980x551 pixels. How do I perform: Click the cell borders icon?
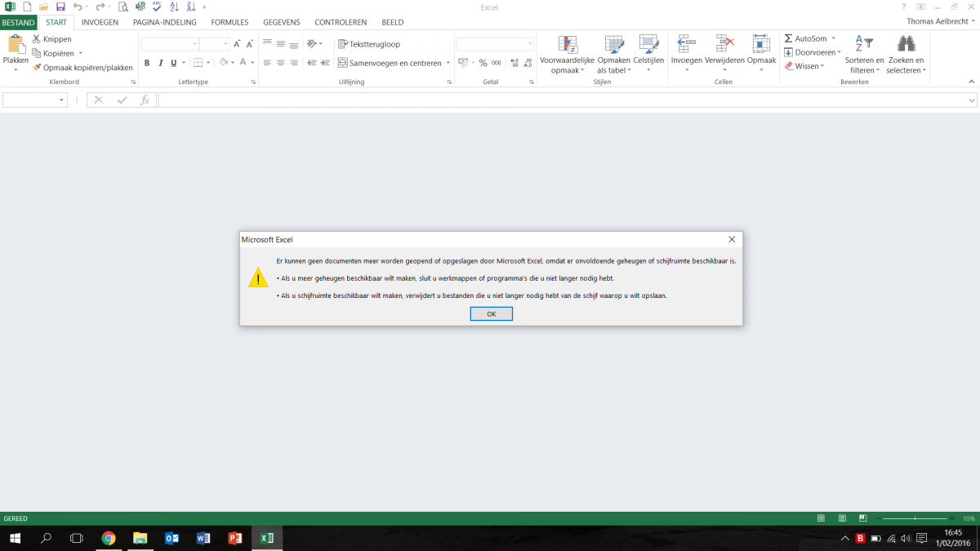[x=198, y=63]
